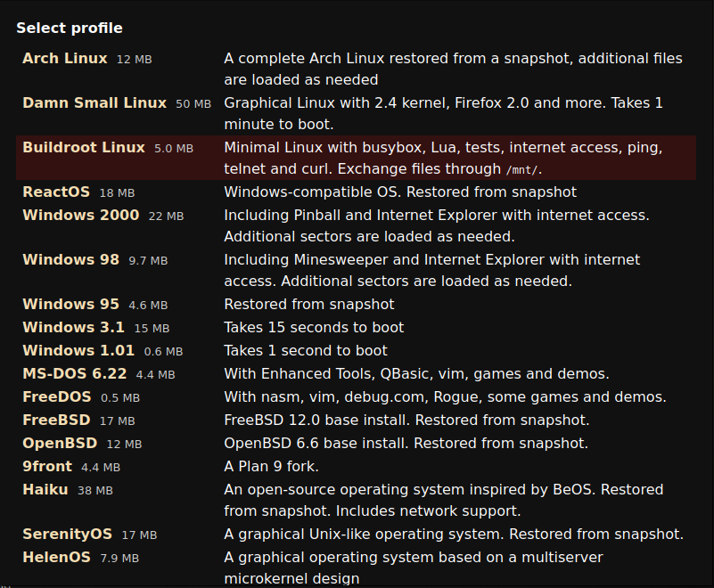
Task: Start the Haiku operating system profile
Action: 45,489
